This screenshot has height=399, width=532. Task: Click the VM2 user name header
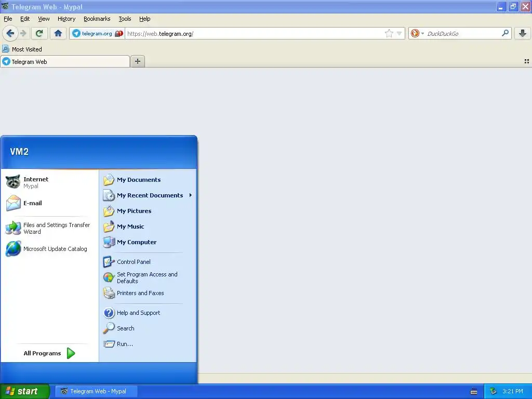point(19,152)
